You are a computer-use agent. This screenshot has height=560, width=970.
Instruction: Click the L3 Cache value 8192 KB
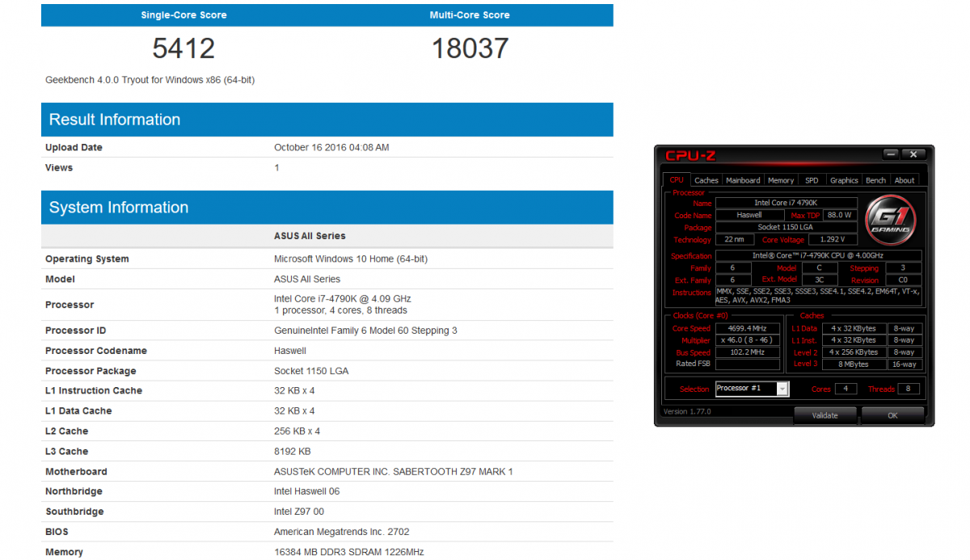(293, 452)
